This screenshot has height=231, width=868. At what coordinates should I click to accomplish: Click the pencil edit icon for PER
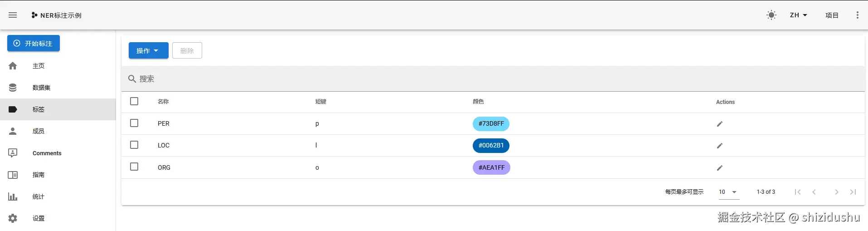pos(719,124)
